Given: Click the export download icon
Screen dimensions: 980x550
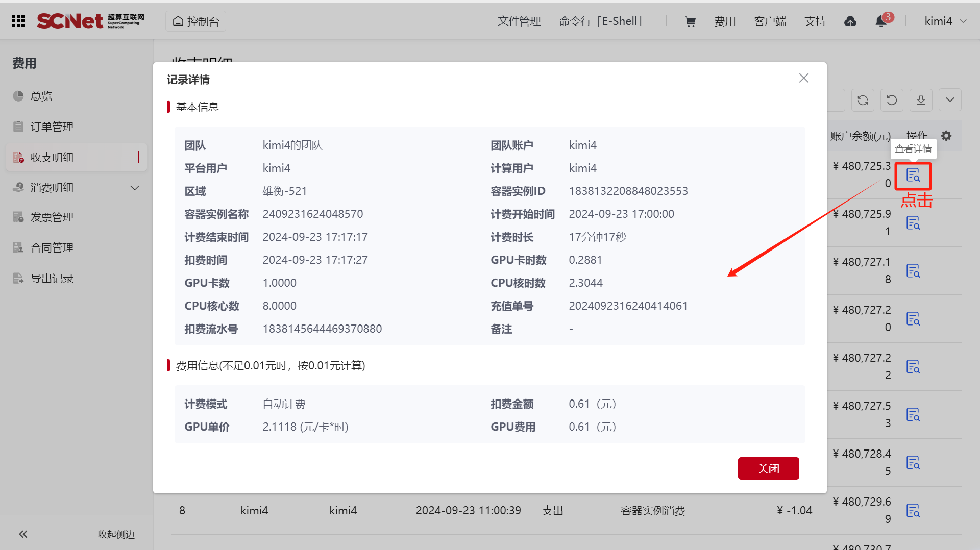Looking at the screenshot, I should point(921,100).
